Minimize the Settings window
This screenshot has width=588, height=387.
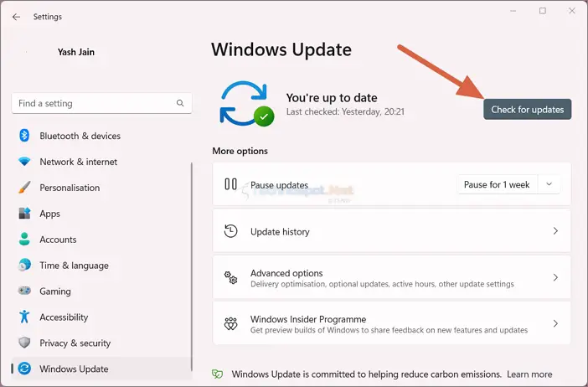[513, 11]
